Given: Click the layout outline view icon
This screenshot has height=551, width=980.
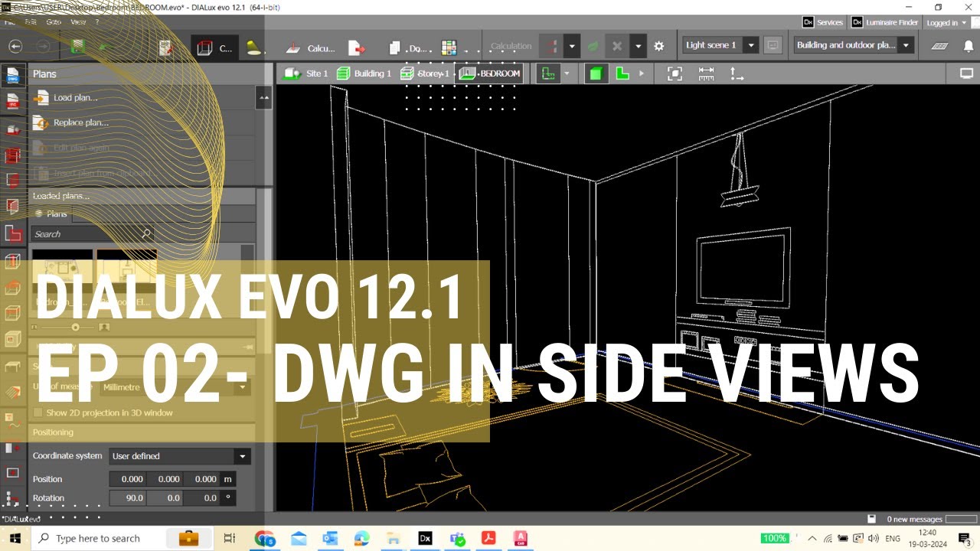Looking at the screenshot, I should click(547, 73).
